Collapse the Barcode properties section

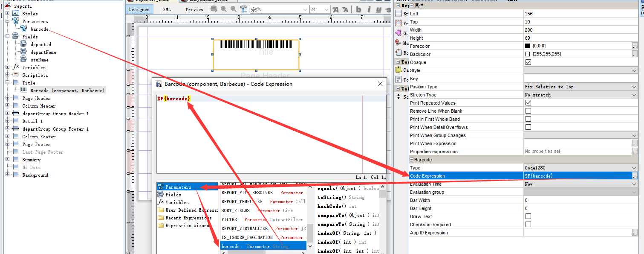coord(412,160)
